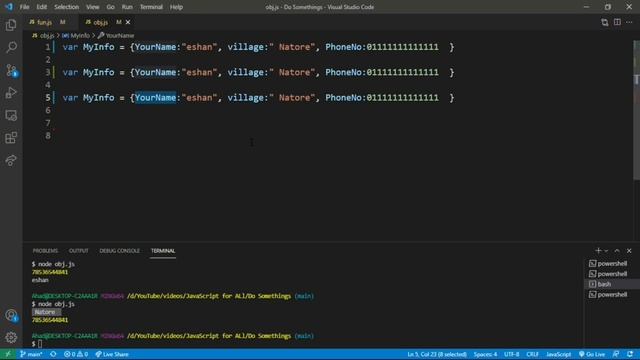Screen dimensions: 640x360
Task: Open errors and warnings count
Action: (76, 354)
